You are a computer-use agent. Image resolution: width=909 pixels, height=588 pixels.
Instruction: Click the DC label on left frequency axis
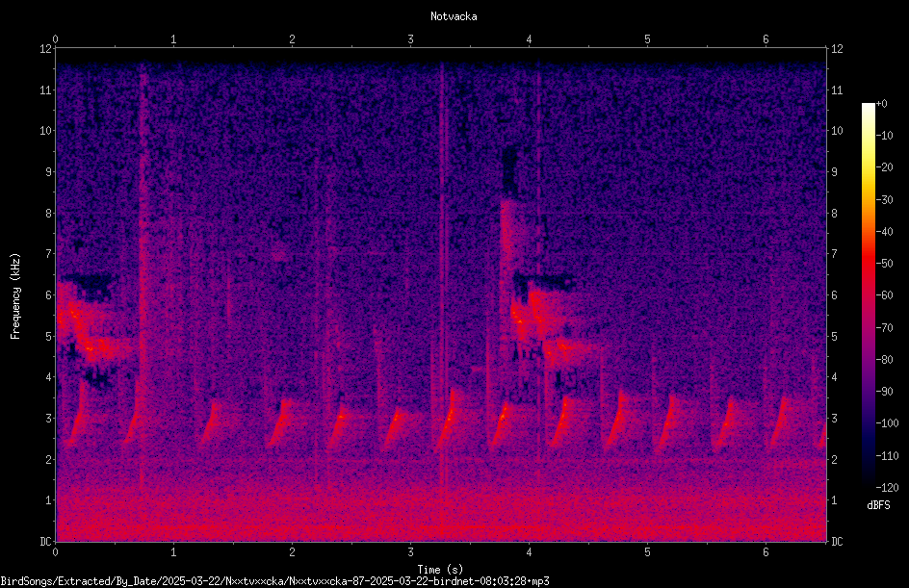(45, 542)
